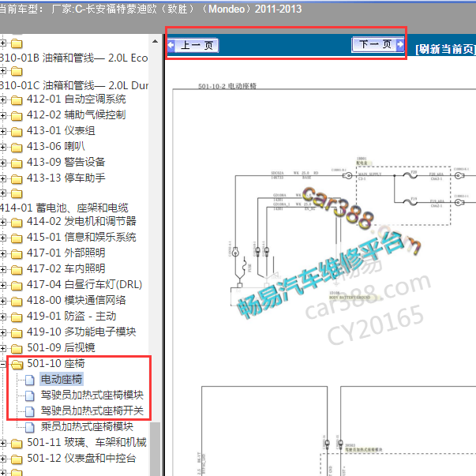476x476 pixels.
Task: Click folder icon of 419-01 防盗 - 主动
Action: [17, 317]
